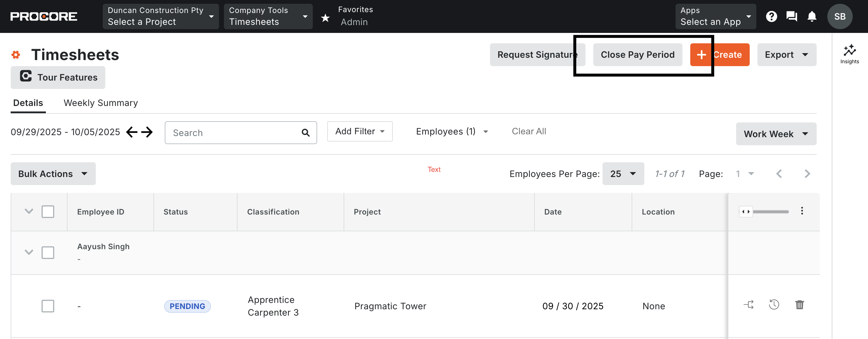
Task: Click the column width slider handle
Action: point(746,212)
